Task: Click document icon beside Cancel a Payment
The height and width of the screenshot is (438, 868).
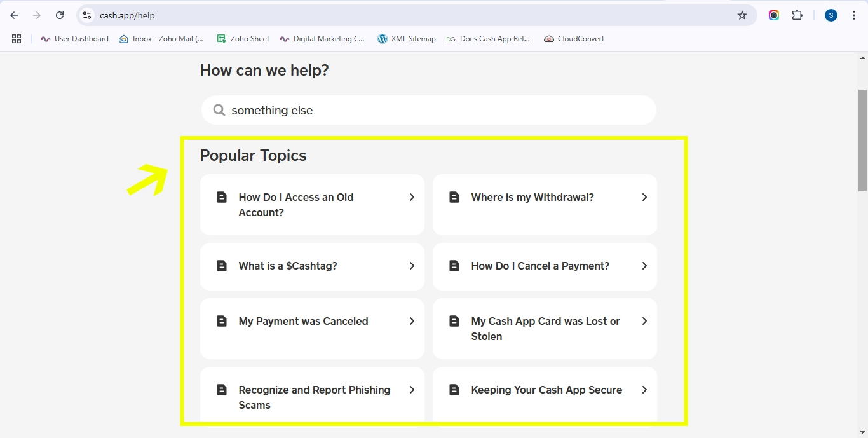Action: [x=454, y=266]
